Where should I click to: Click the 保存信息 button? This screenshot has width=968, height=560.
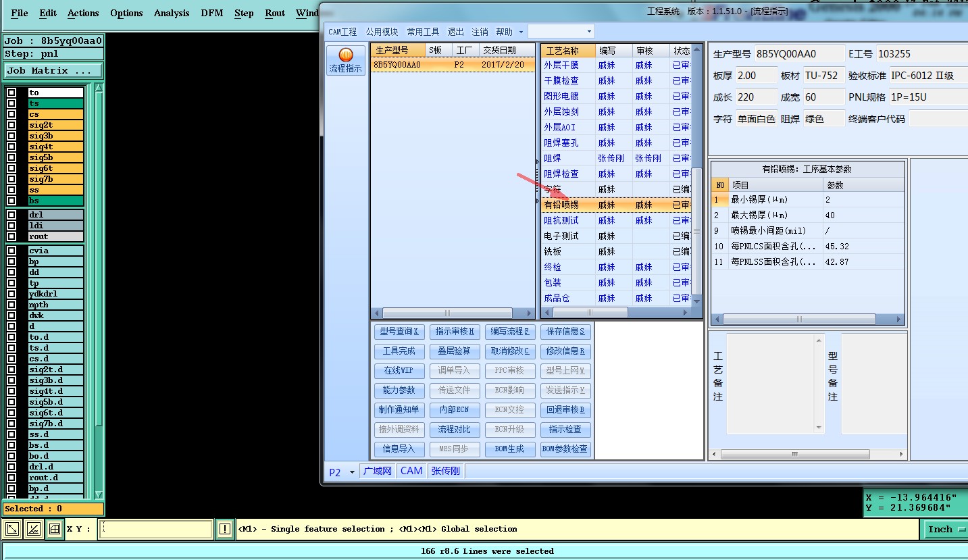point(566,332)
